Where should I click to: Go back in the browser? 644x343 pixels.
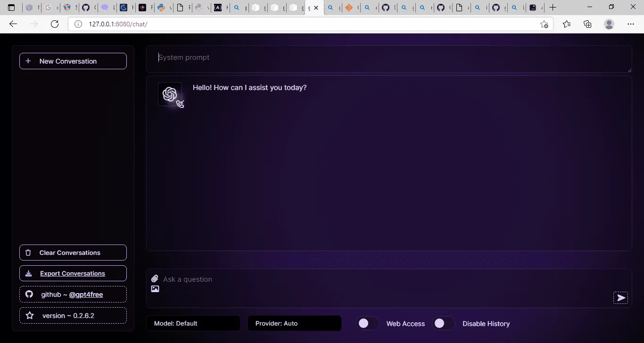(13, 24)
